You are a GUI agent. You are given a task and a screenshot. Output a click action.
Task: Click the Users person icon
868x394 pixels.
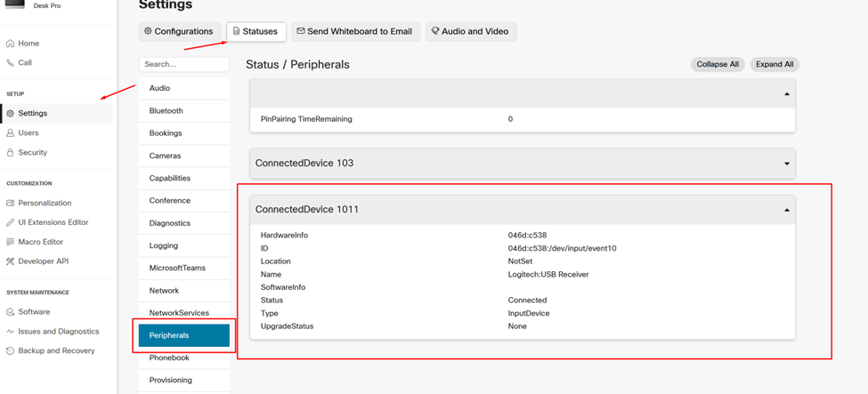coord(11,133)
